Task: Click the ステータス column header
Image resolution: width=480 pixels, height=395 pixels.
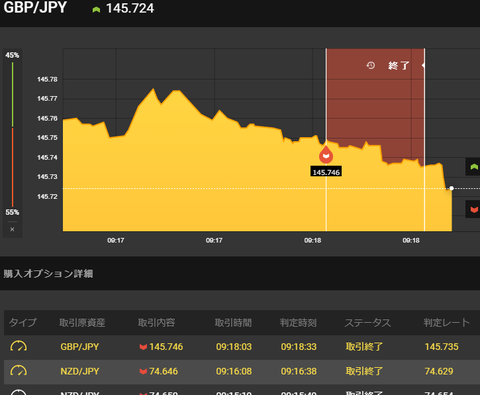Action: pos(368,323)
